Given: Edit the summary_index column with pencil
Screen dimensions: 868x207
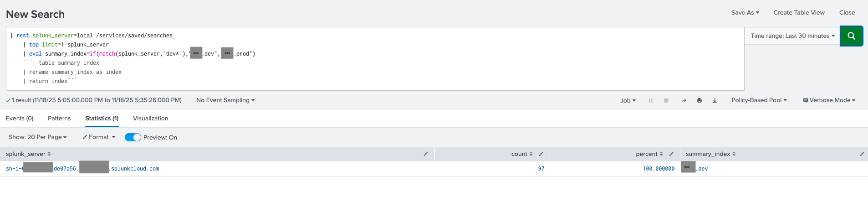Looking at the screenshot, I should (862, 154).
